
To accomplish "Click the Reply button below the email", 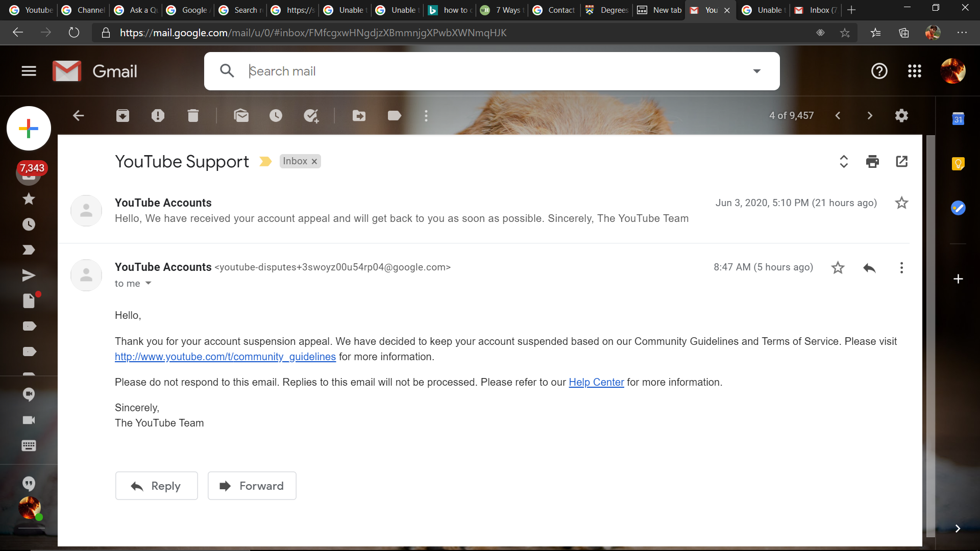I will click(x=156, y=486).
